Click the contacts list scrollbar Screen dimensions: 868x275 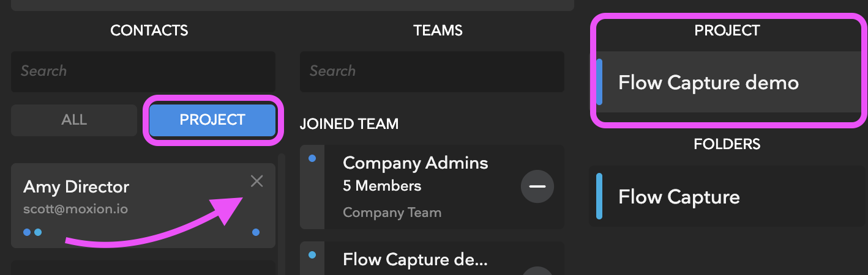282,214
